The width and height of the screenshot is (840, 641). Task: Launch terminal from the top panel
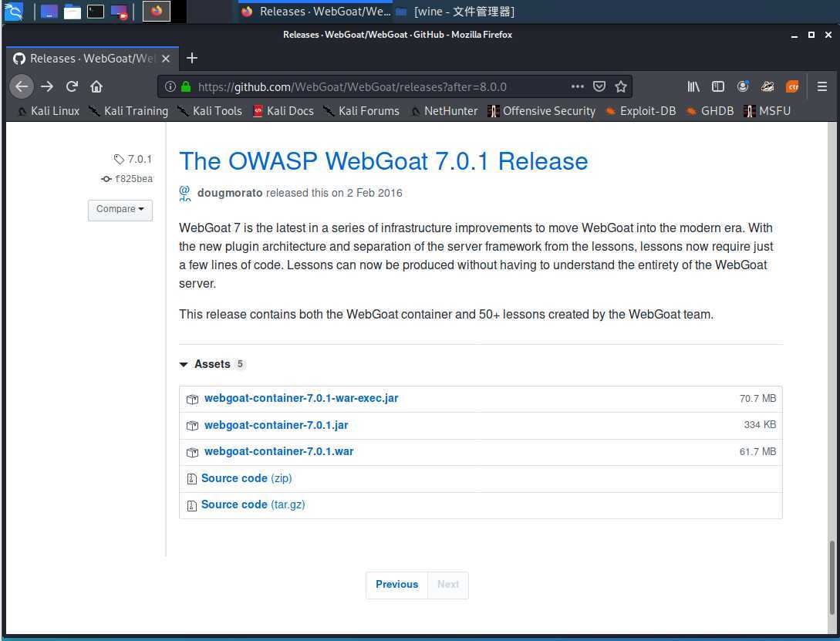tap(96, 12)
